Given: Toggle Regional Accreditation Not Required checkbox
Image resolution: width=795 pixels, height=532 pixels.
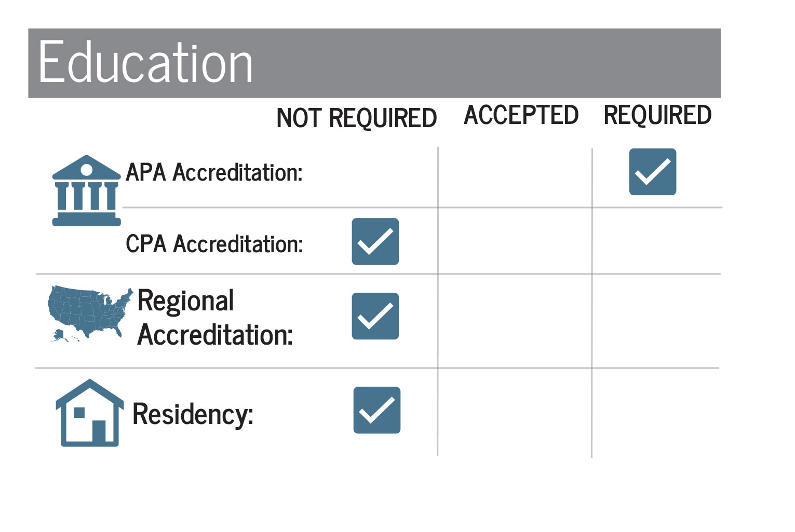Looking at the screenshot, I should [x=375, y=316].
